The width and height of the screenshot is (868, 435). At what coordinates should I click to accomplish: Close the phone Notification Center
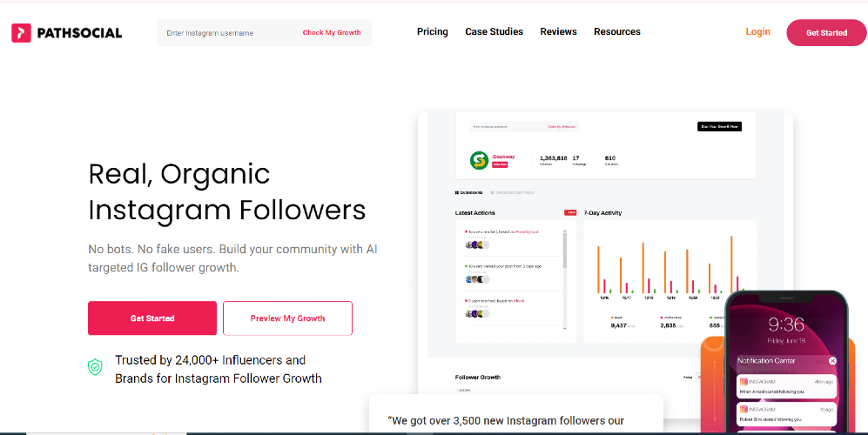coord(832,361)
